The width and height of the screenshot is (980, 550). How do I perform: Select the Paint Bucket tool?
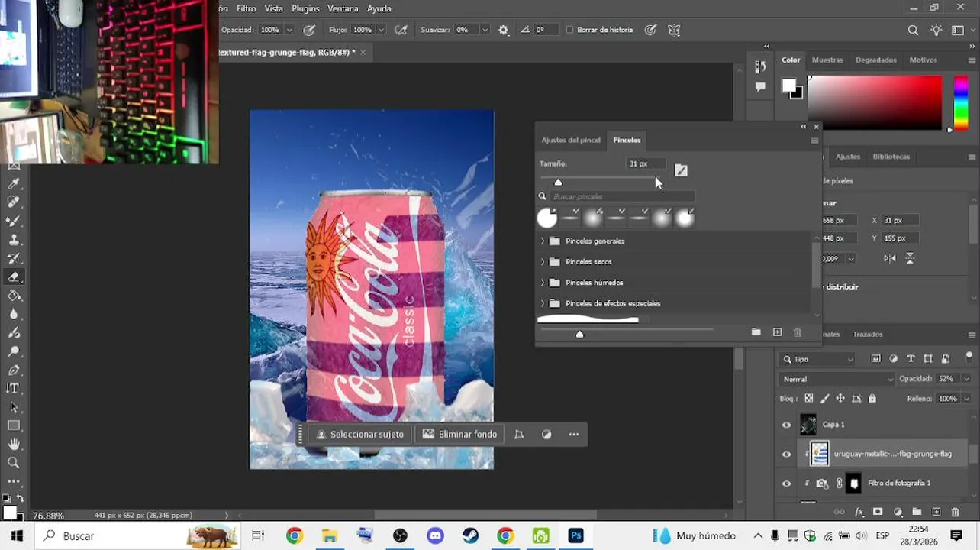13,296
